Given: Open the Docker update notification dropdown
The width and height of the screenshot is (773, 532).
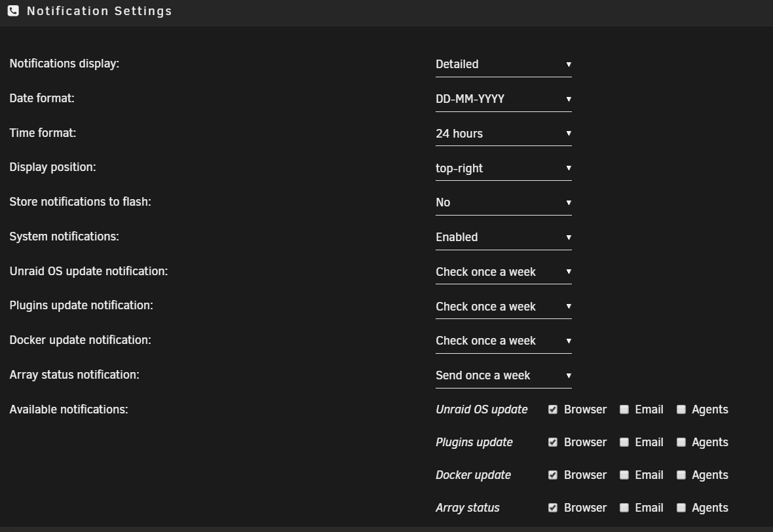Looking at the screenshot, I should pyautogui.click(x=503, y=341).
